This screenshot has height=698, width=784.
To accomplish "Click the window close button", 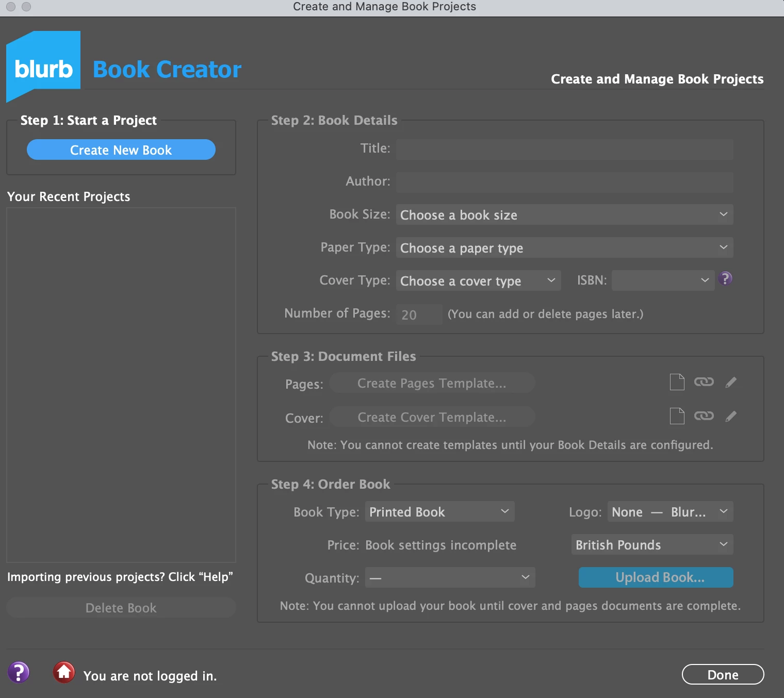I will pyautogui.click(x=11, y=7).
